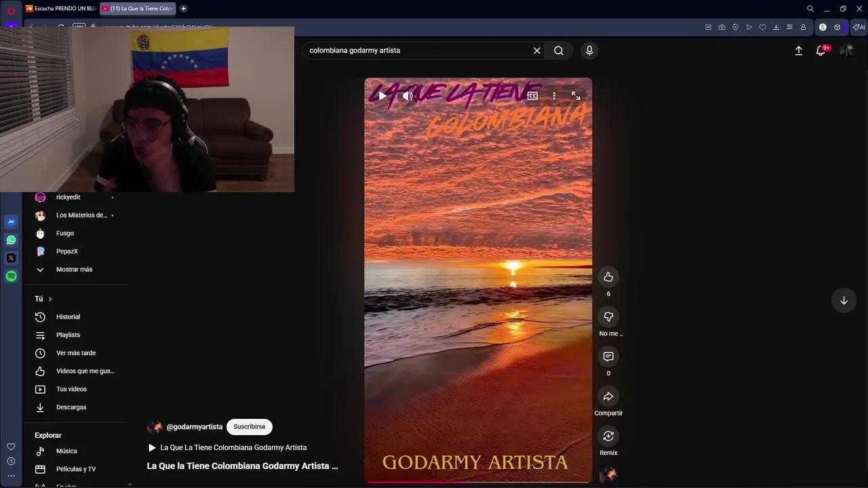The height and width of the screenshot is (488, 868).
Task: Open Opera menu logo button
Action: (11, 11)
